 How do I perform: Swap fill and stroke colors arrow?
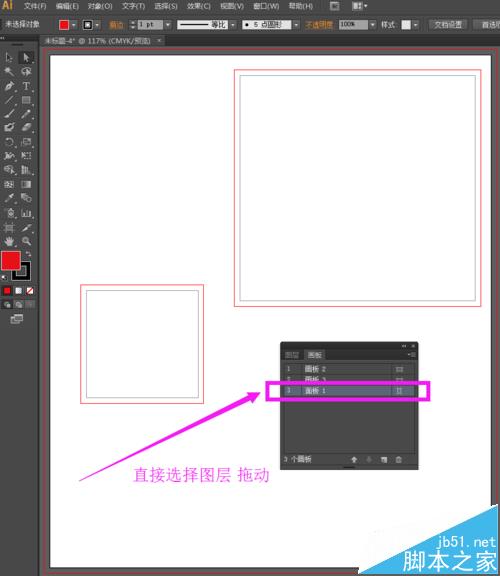click(28, 254)
